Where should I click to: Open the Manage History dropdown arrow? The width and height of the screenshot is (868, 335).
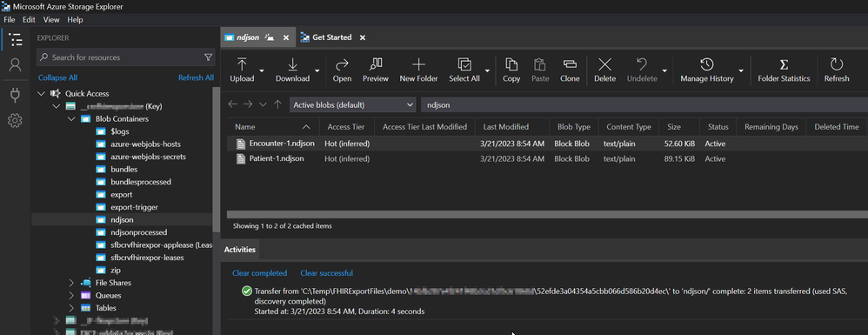pyautogui.click(x=741, y=70)
